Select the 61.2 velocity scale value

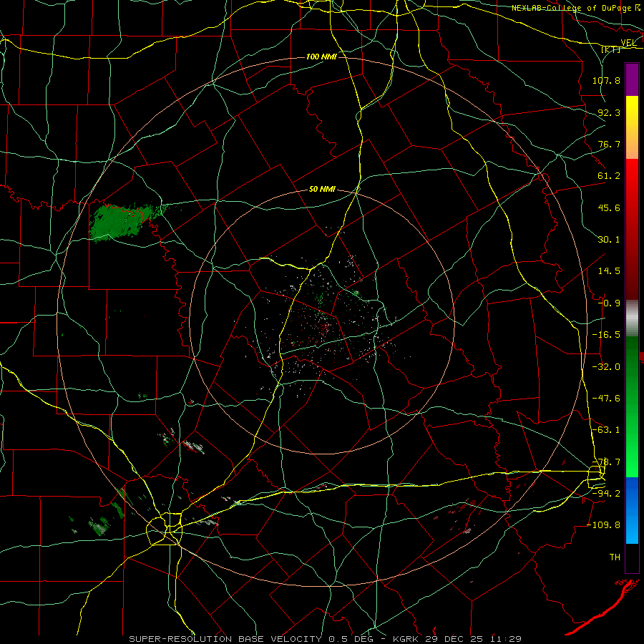click(x=609, y=176)
